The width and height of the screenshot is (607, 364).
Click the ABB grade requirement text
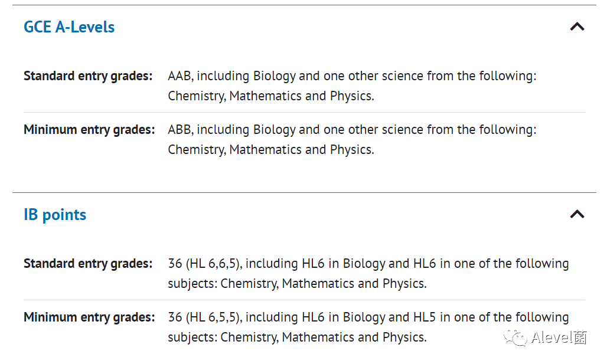[x=181, y=130]
